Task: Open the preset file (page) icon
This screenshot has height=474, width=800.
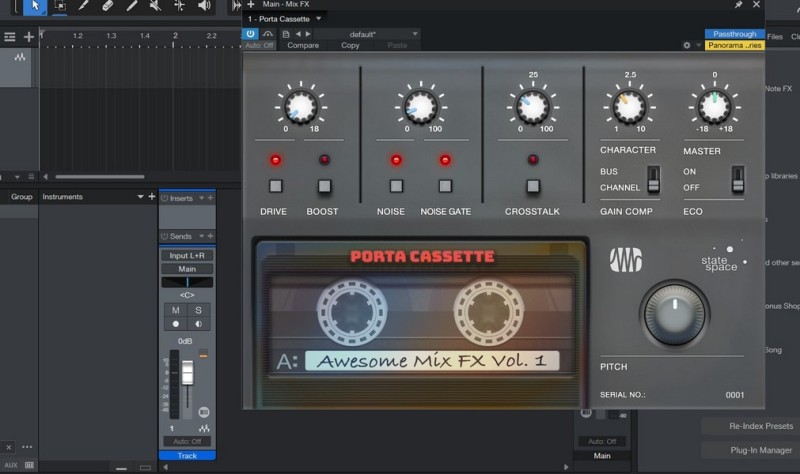Action: [x=286, y=34]
